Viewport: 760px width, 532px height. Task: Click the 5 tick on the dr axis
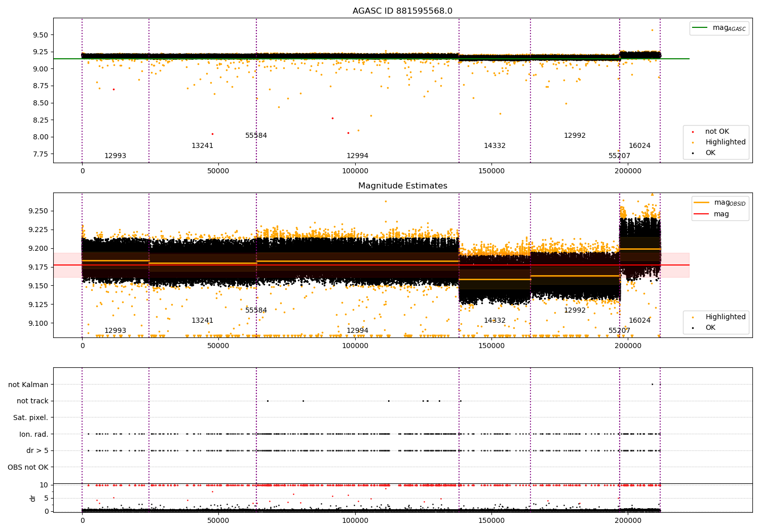pyautogui.click(x=46, y=498)
